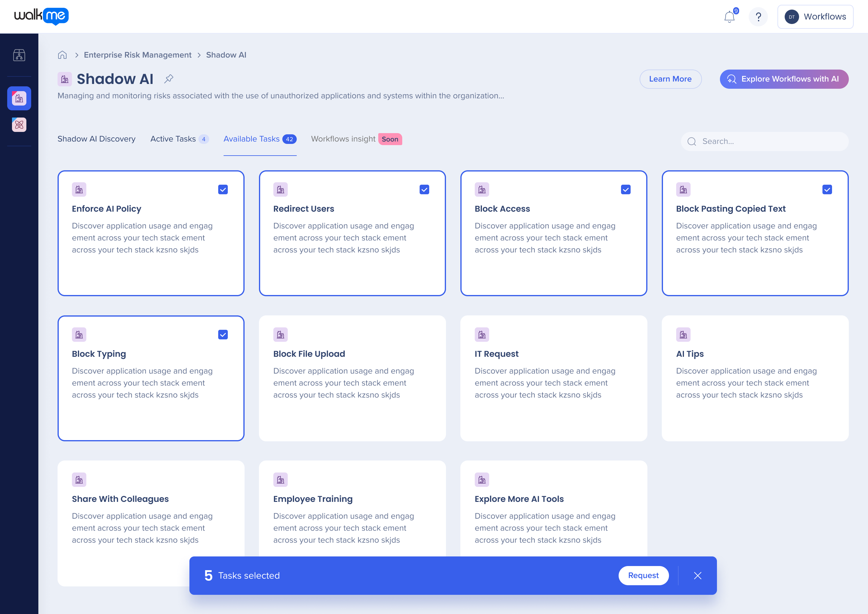The height and width of the screenshot is (614, 868).
Task: Uncheck Block Pasting Copied Text checkbox
Action: click(x=827, y=189)
